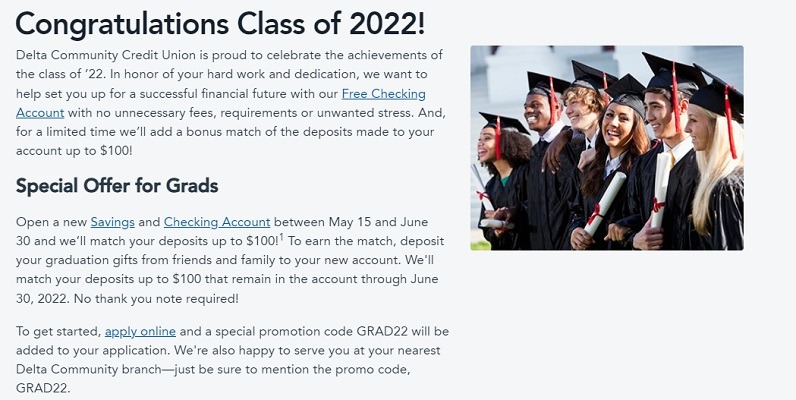Click the graduates group photo
Image resolution: width=796 pixels, height=400 pixels.
pyautogui.click(x=607, y=148)
